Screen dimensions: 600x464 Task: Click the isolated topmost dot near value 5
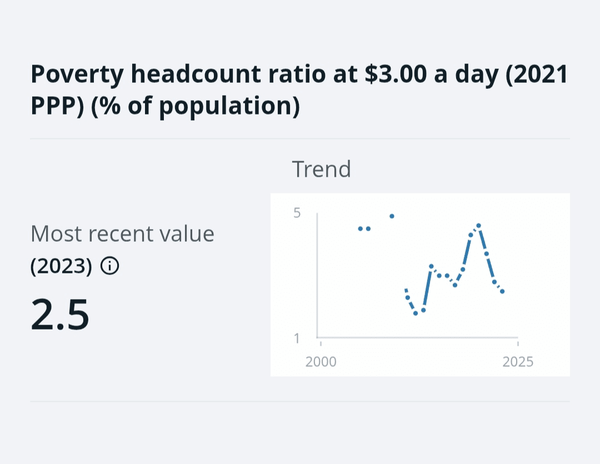[x=392, y=216]
